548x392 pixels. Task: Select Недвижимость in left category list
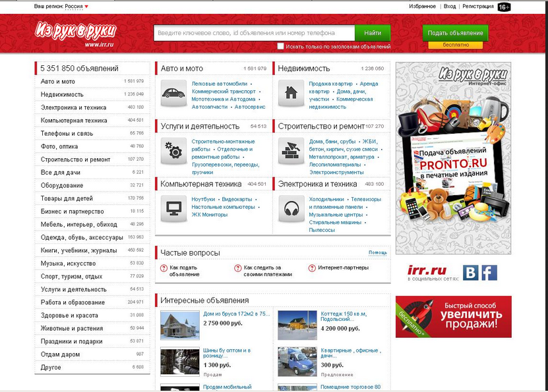coord(92,94)
